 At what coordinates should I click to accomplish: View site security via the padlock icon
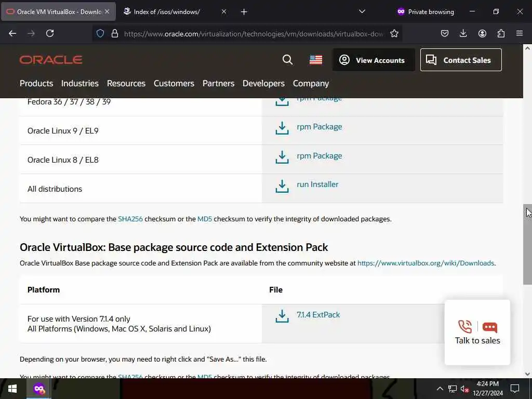click(115, 33)
